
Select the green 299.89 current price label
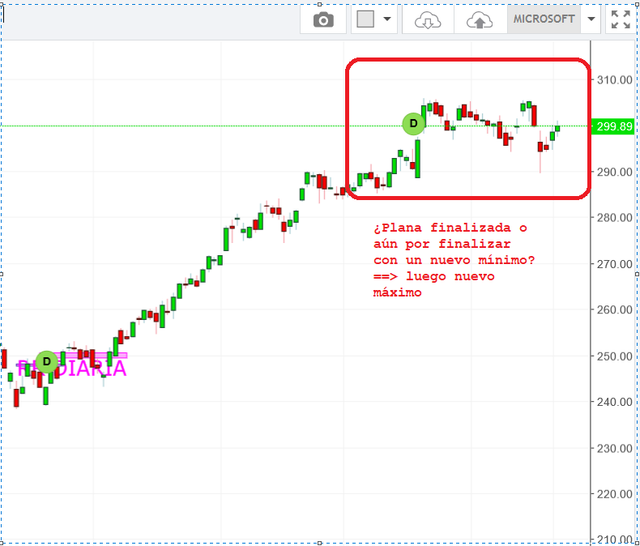[613, 127]
